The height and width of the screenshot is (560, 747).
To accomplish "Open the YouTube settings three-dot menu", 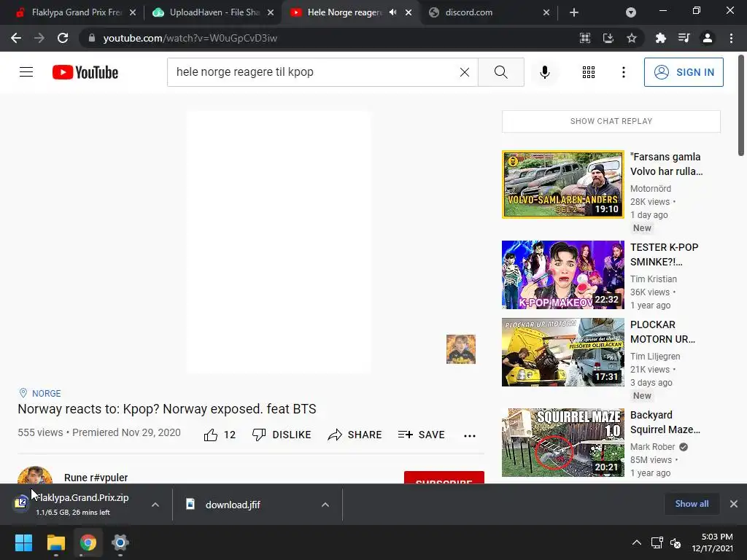I will [x=623, y=72].
